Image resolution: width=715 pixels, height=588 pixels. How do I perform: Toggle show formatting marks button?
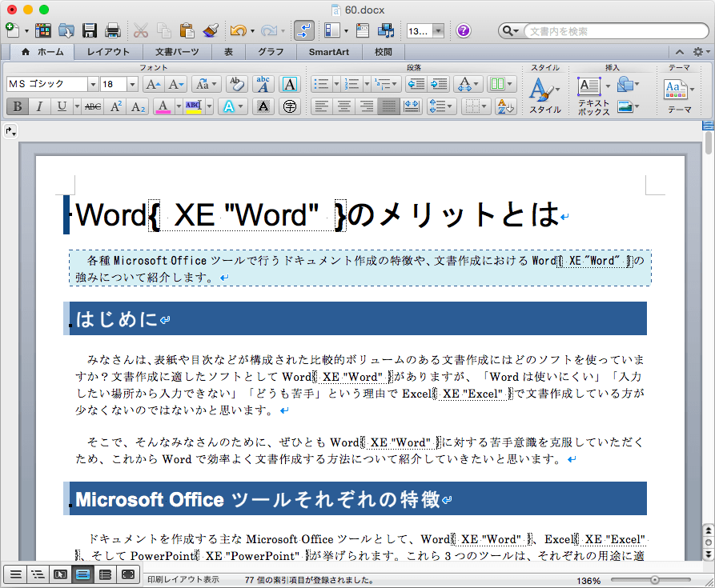click(x=304, y=30)
